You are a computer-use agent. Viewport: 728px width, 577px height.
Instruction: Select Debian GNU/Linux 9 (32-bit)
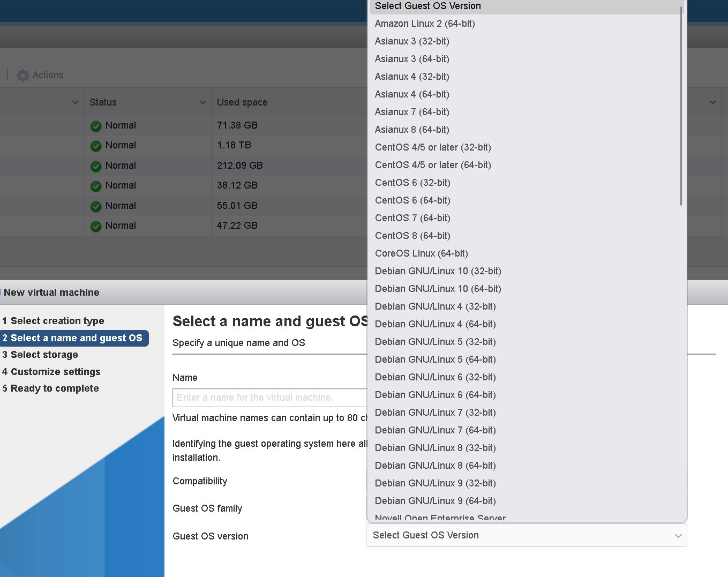[x=436, y=483]
